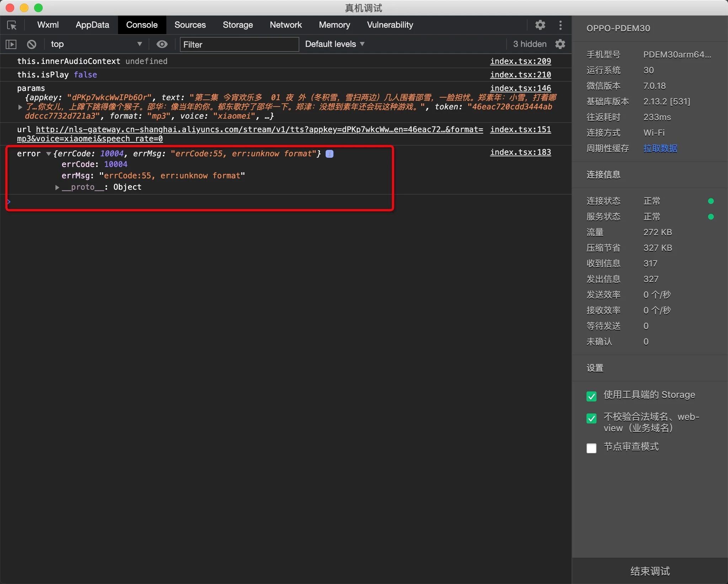Open the top context dropdown

click(96, 44)
